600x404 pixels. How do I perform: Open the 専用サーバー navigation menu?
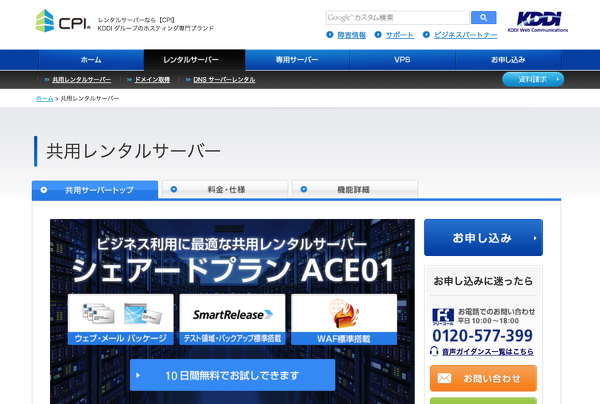click(297, 60)
